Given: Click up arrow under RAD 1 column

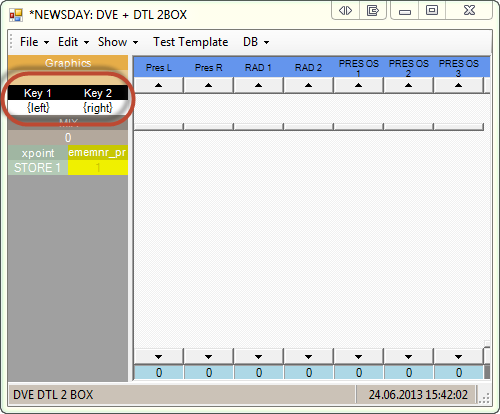Looking at the screenshot, I should [x=258, y=85].
